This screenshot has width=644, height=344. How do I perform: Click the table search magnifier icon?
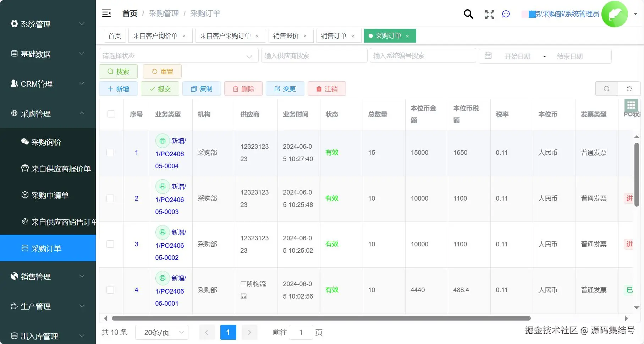pos(606,89)
